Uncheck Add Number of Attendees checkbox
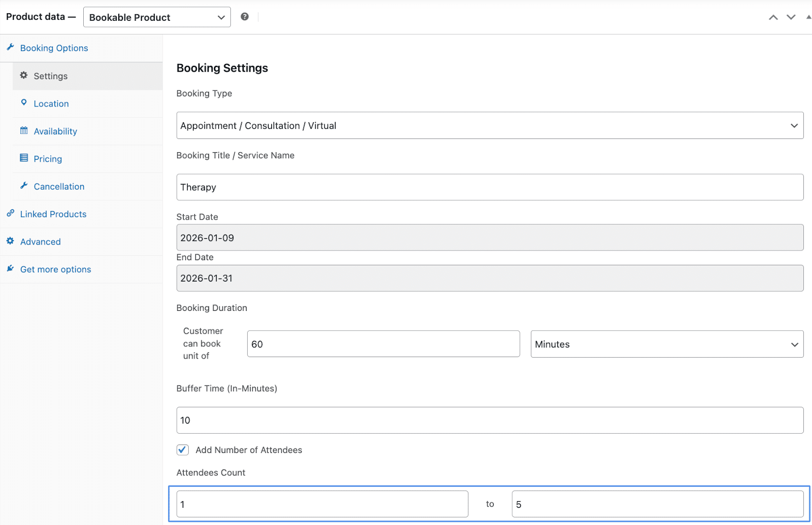The width and height of the screenshot is (812, 525). pos(183,450)
